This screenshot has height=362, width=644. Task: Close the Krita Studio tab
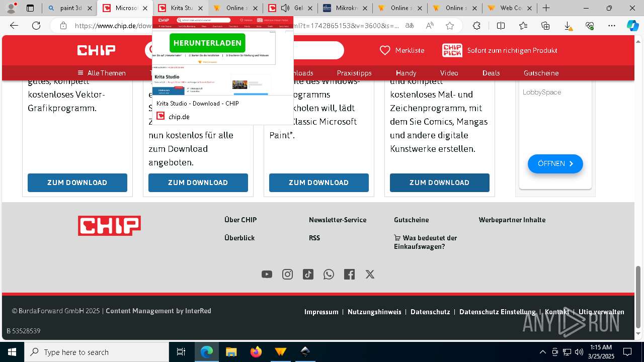[201, 8]
